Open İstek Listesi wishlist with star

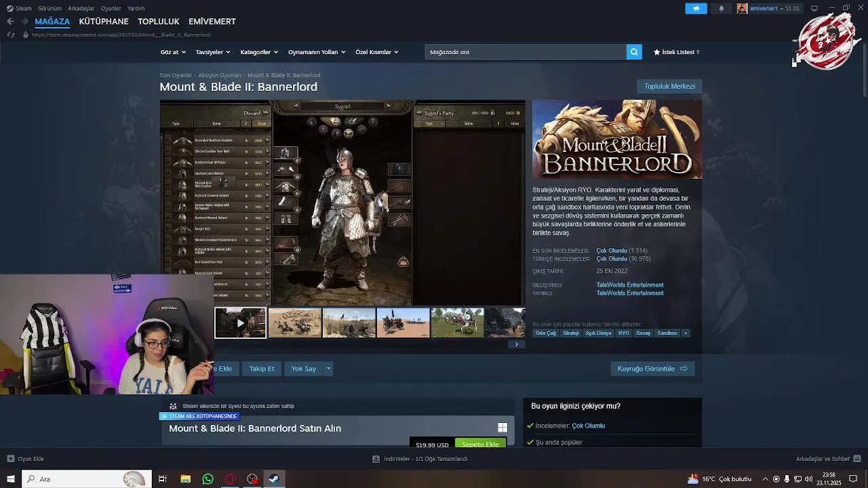[x=676, y=52]
